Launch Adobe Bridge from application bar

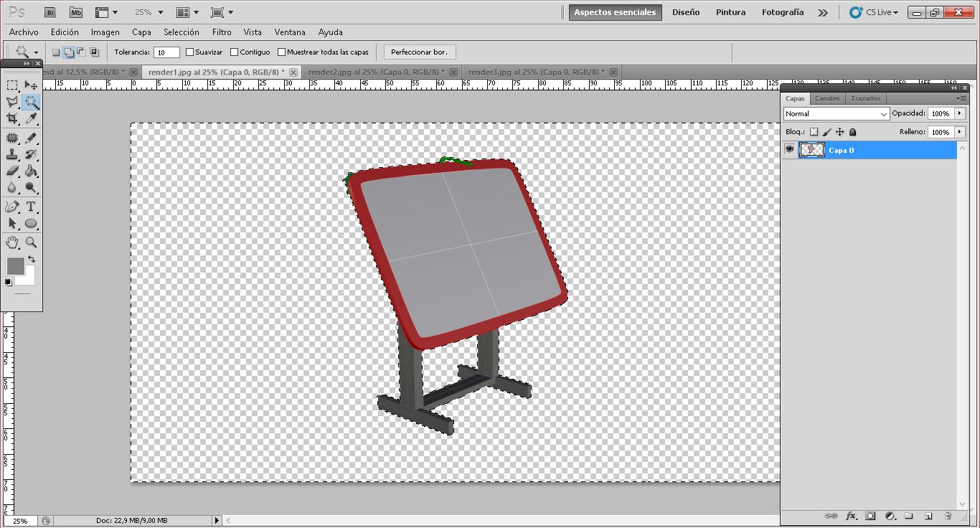pos(50,12)
